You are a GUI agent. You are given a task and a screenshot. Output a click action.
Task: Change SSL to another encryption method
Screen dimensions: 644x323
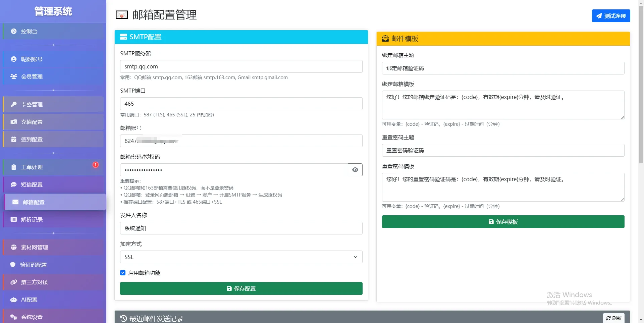[x=241, y=257]
